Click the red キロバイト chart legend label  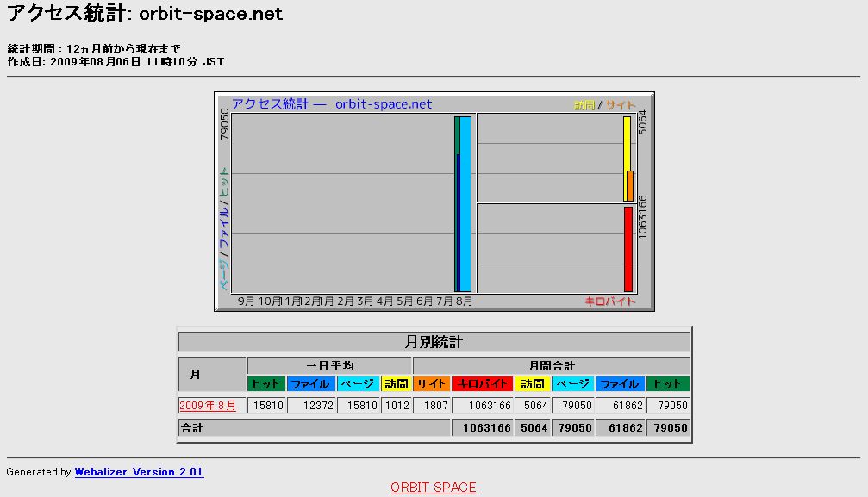point(610,301)
